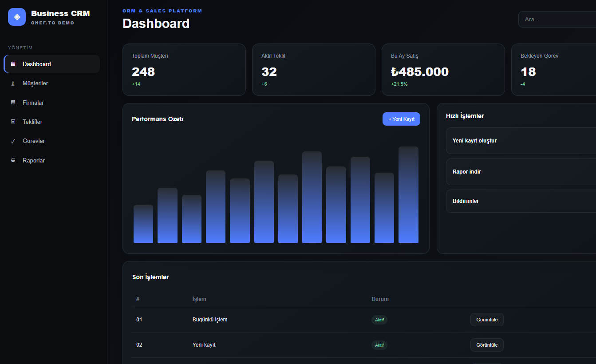Click the Yeni kayıt table cell

pos(204,345)
